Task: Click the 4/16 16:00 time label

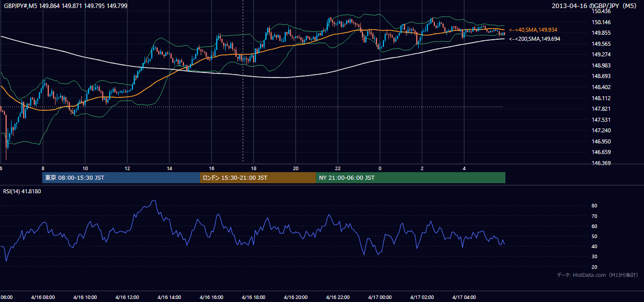Action: point(212,297)
